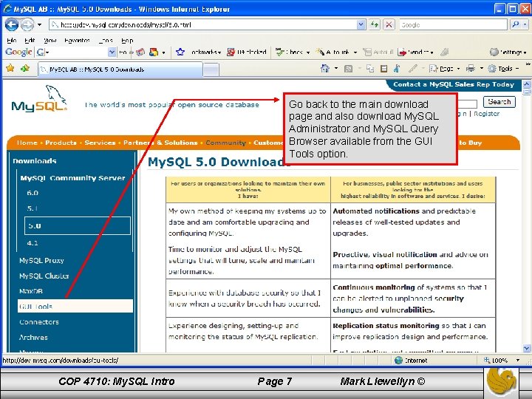Image resolution: width=532 pixels, height=399 pixels.
Task: Open the recent pages dropdown beside Forward
Action: pyautogui.click(x=39, y=25)
